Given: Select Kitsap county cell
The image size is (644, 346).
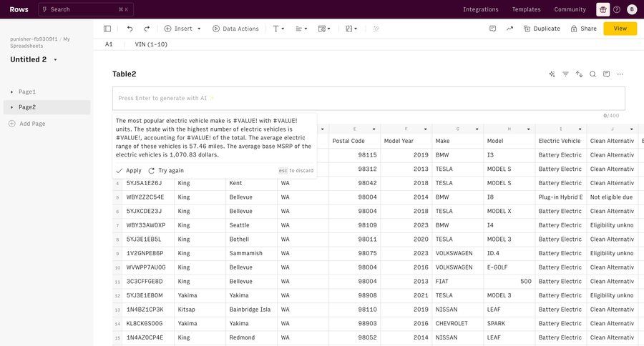Looking at the screenshot, I should pos(200,310).
